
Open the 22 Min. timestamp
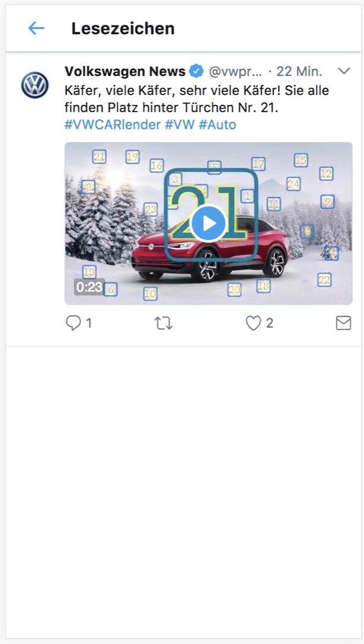[x=299, y=71]
